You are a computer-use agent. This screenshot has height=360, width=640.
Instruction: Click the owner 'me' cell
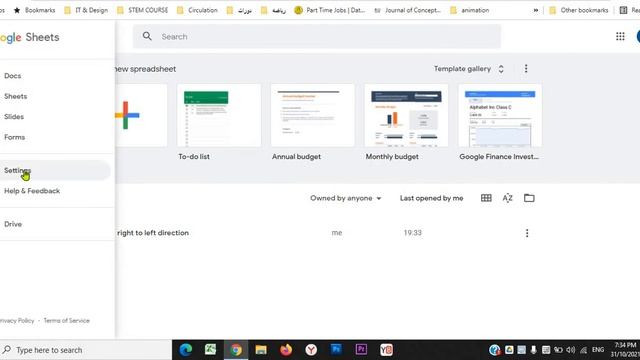click(x=337, y=233)
